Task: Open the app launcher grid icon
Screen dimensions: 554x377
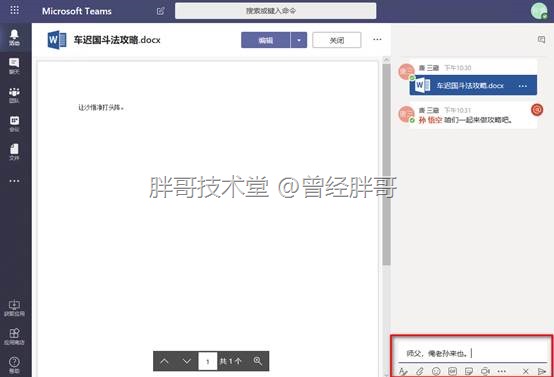Action: (14, 10)
